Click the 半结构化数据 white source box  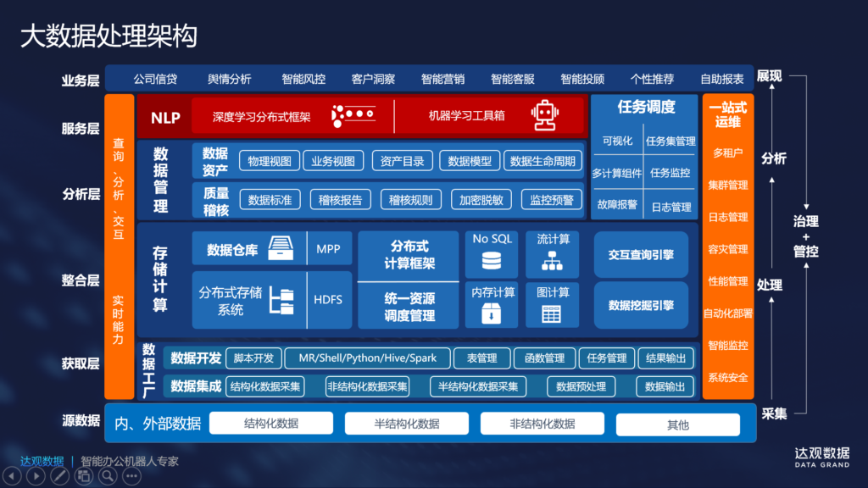pyautogui.click(x=407, y=424)
